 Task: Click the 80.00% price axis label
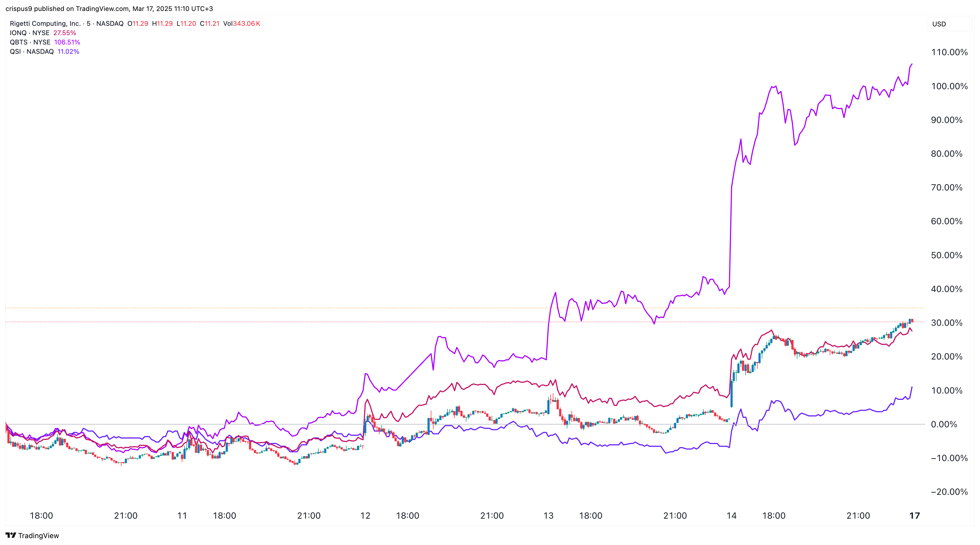(x=947, y=154)
